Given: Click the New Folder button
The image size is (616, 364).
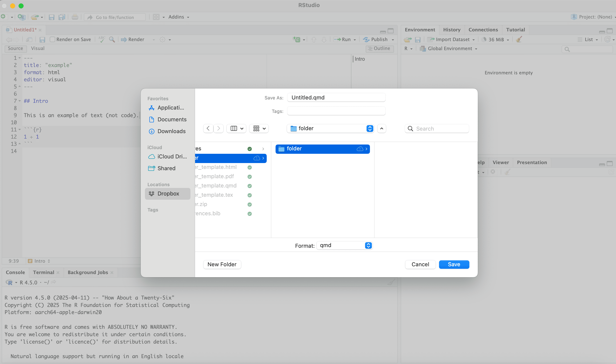Looking at the screenshot, I should tap(222, 264).
